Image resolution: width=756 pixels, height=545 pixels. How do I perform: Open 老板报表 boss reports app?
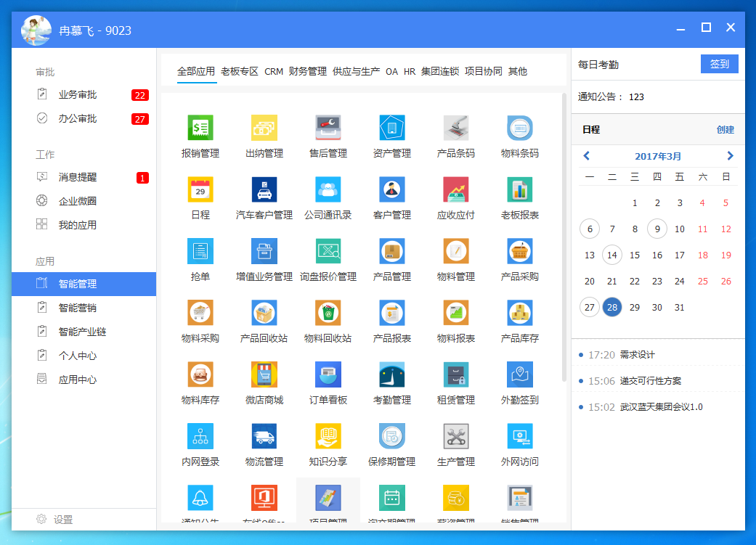click(520, 190)
